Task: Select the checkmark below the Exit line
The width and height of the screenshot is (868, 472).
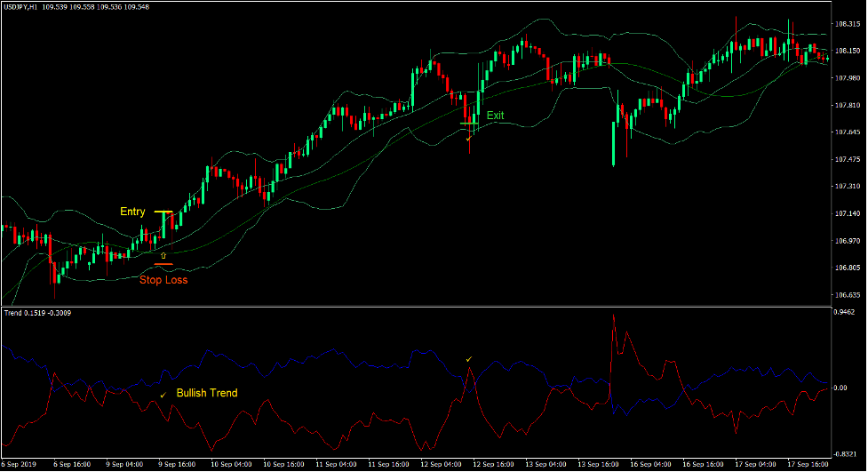Action: point(468,139)
